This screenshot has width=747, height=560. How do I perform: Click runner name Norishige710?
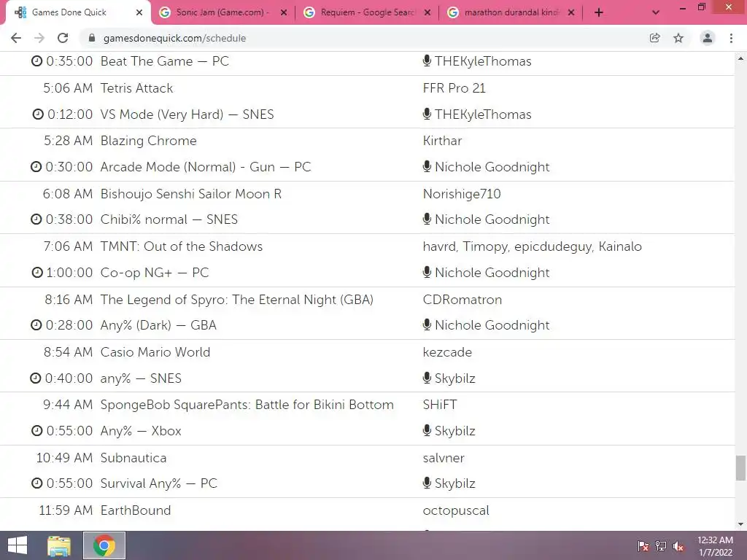462,194
